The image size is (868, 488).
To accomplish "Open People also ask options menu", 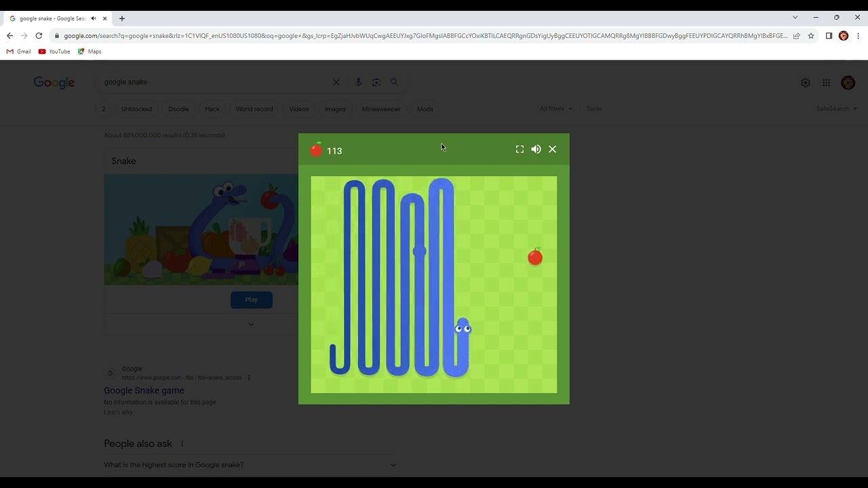I will [182, 444].
